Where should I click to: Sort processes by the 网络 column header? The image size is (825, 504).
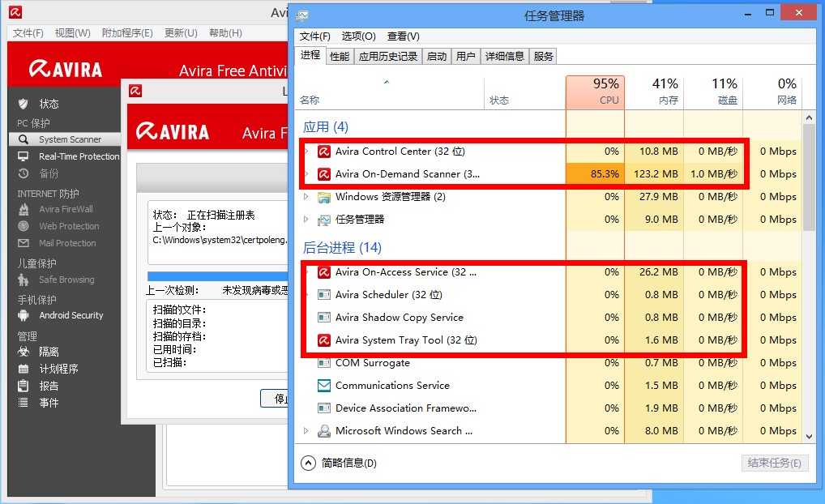pyautogui.click(x=772, y=92)
